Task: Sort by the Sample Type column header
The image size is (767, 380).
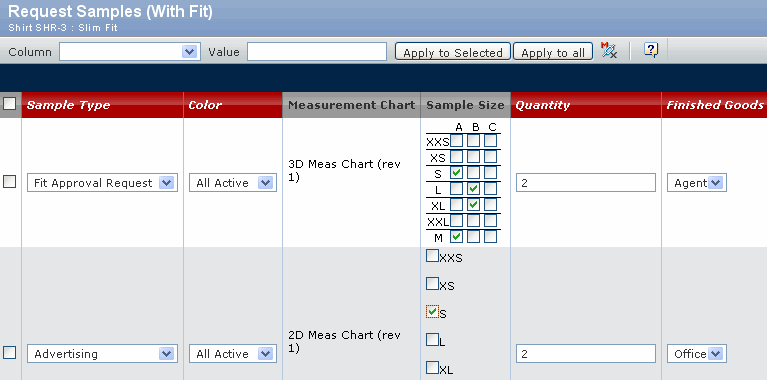Action: point(68,105)
